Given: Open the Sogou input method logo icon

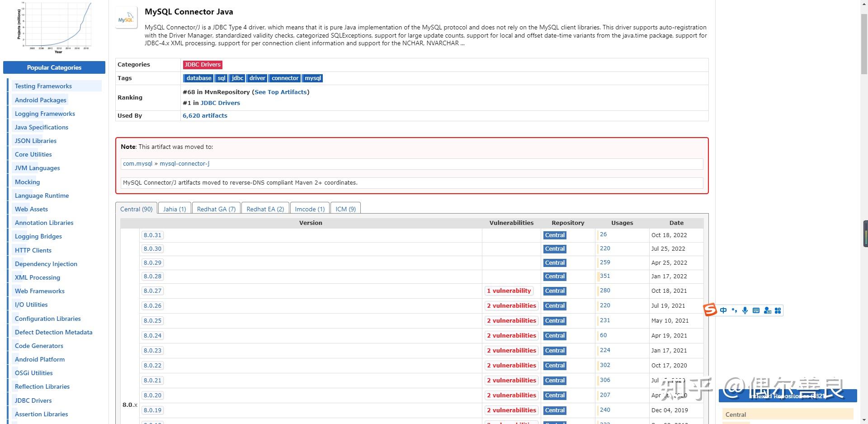Looking at the screenshot, I should point(710,310).
